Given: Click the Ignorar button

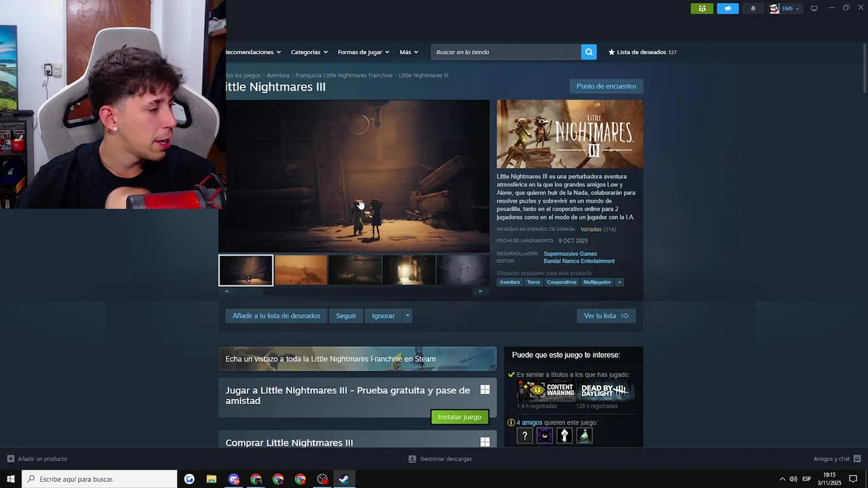Looking at the screenshot, I should [383, 316].
